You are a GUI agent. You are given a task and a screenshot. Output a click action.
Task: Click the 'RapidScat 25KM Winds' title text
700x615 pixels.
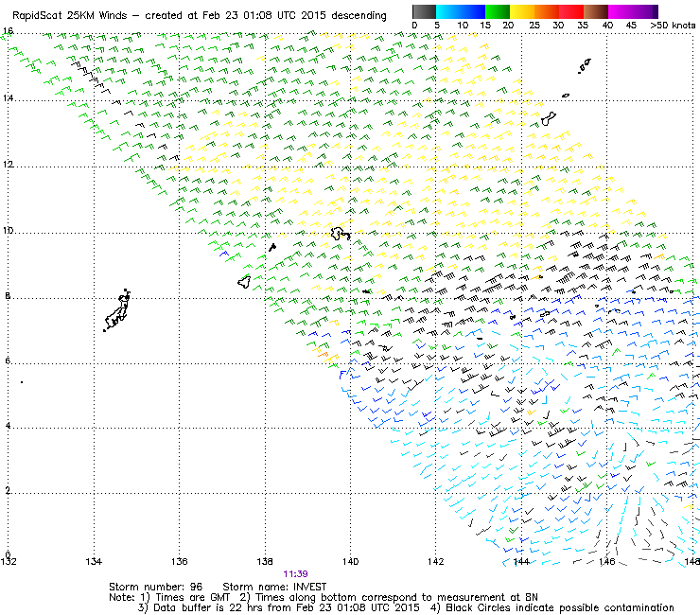click(70, 16)
